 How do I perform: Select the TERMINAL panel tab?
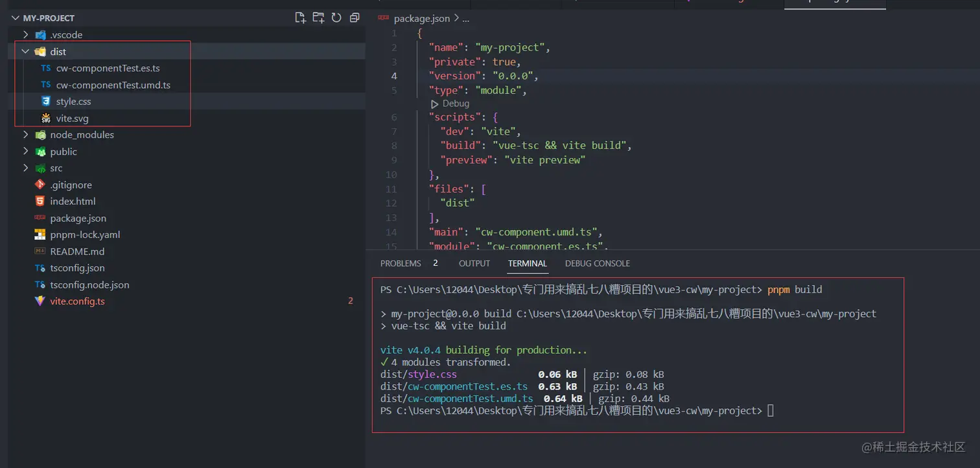[528, 264]
